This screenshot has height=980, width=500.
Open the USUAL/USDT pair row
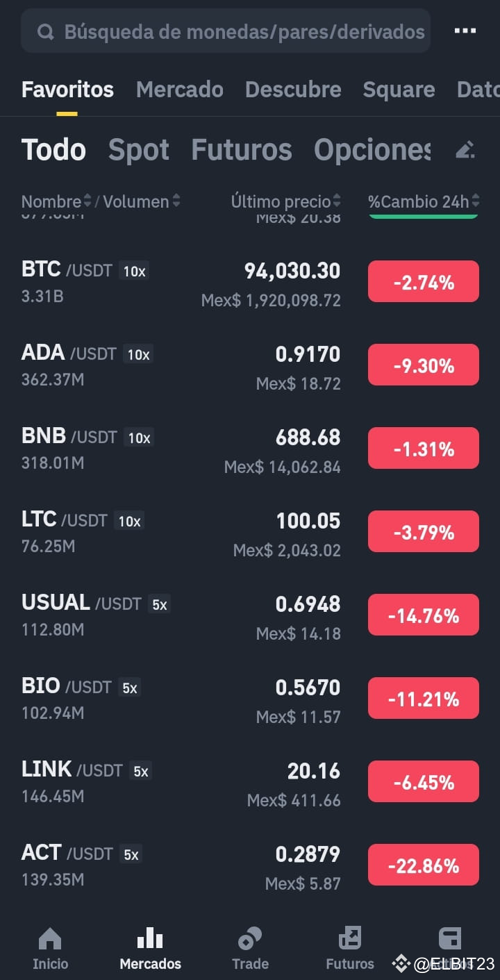(250, 615)
